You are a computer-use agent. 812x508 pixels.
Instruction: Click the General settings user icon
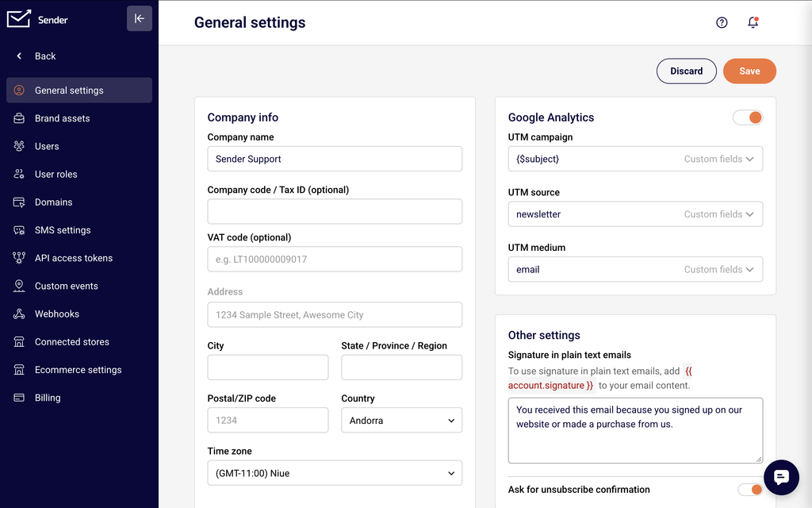19,90
